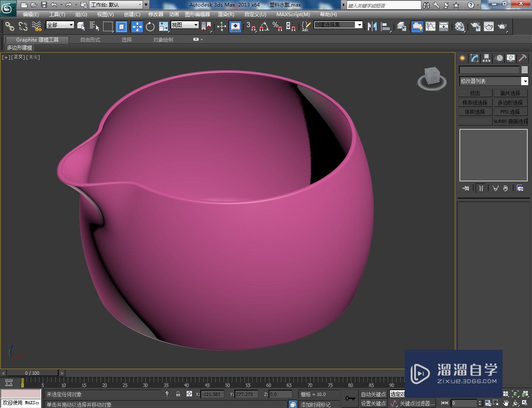
Task: Toggle the Percent Snap button
Action: [277, 27]
